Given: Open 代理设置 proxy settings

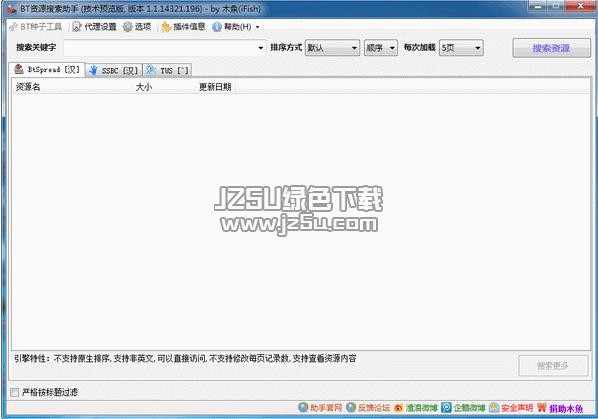Looking at the screenshot, I should [x=95, y=27].
